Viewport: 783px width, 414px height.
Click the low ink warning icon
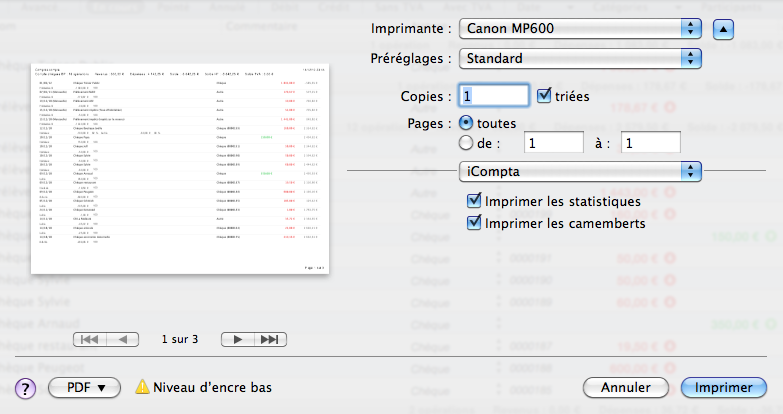tap(142, 387)
